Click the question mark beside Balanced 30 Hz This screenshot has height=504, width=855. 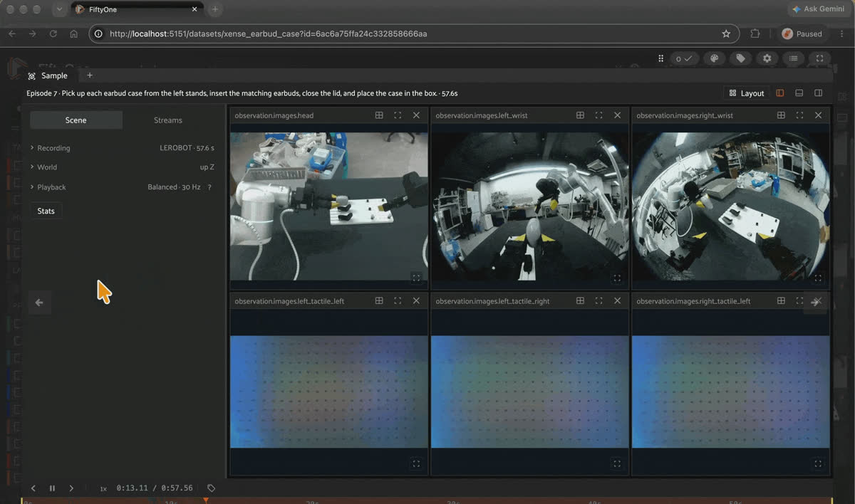pos(209,187)
